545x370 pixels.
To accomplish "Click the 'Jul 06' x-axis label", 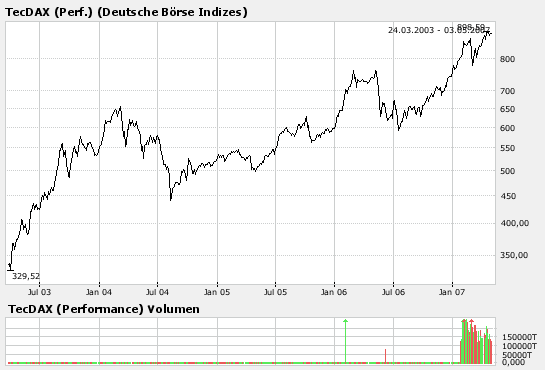I will click(x=393, y=292).
